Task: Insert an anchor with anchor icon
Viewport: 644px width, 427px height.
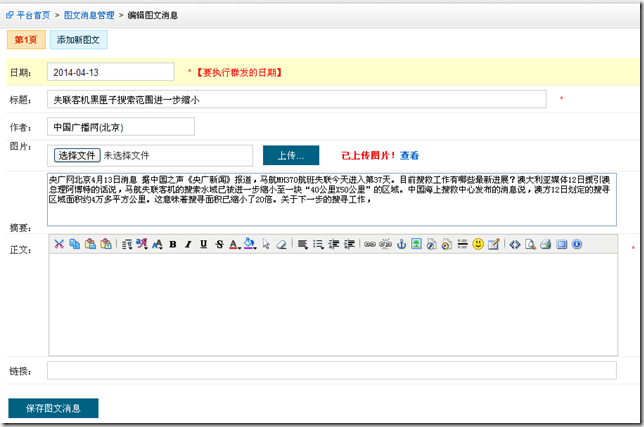Action: (x=401, y=244)
